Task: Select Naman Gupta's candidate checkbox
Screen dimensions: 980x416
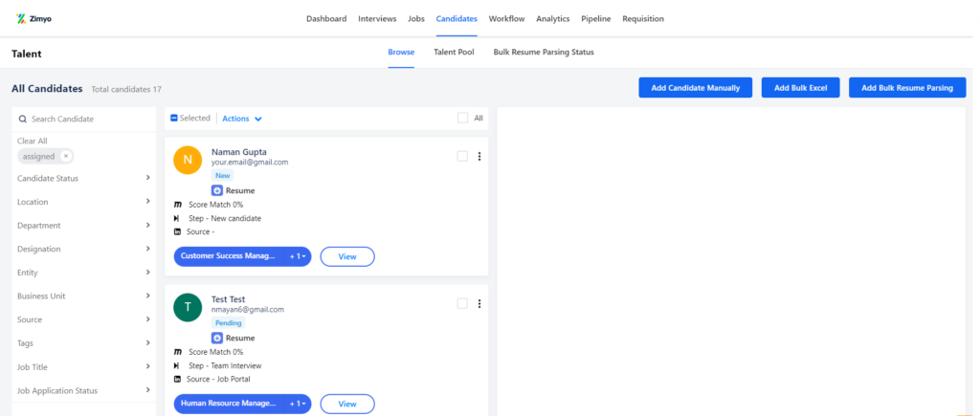Action: pos(462,156)
